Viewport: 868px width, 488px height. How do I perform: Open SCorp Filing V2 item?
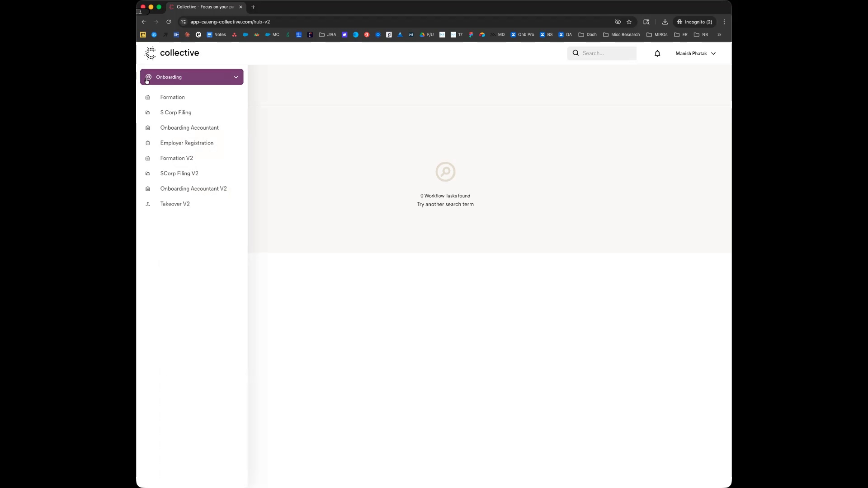click(179, 174)
